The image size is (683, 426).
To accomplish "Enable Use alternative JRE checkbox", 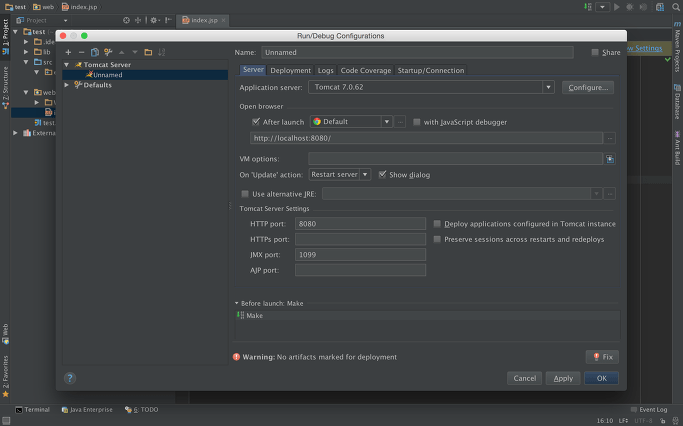I will [x=245, y=193].
